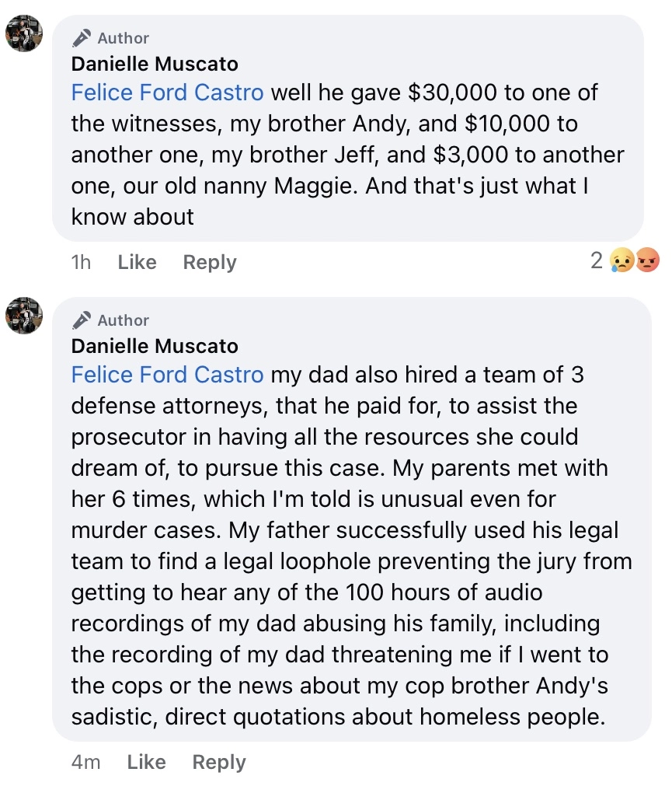Click the Author label on first comment
The height and width of the screenshot is (786, 672).
(124, 39)
